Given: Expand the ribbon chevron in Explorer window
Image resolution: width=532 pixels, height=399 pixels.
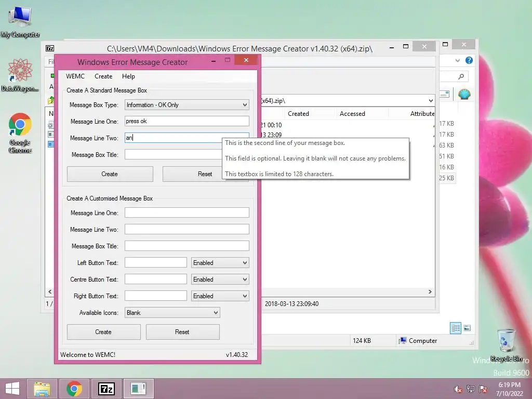Looking at the screenshot, I should pos(457,60).
